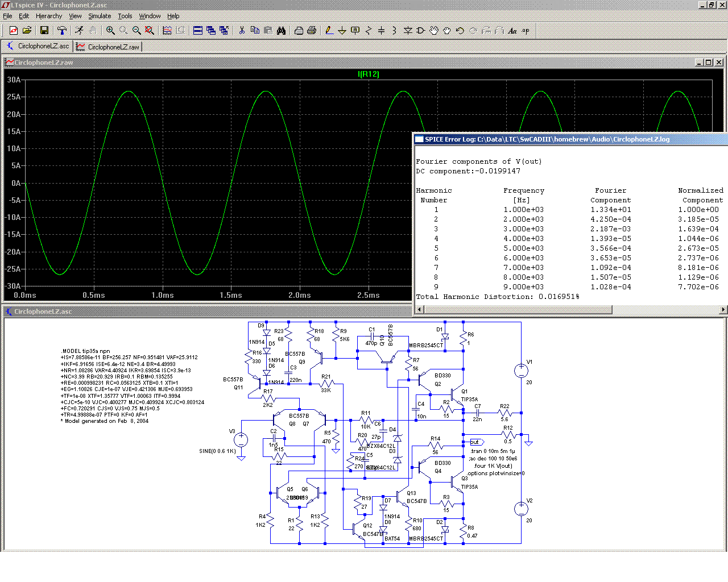
Task: Switch to the CirclophoneLZ.raw tab
Action: [108, 47]
